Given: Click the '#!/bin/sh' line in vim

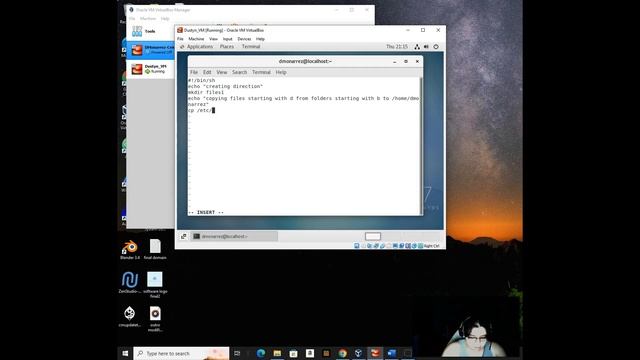Looking at the screenshot, I should click(202, 80).
